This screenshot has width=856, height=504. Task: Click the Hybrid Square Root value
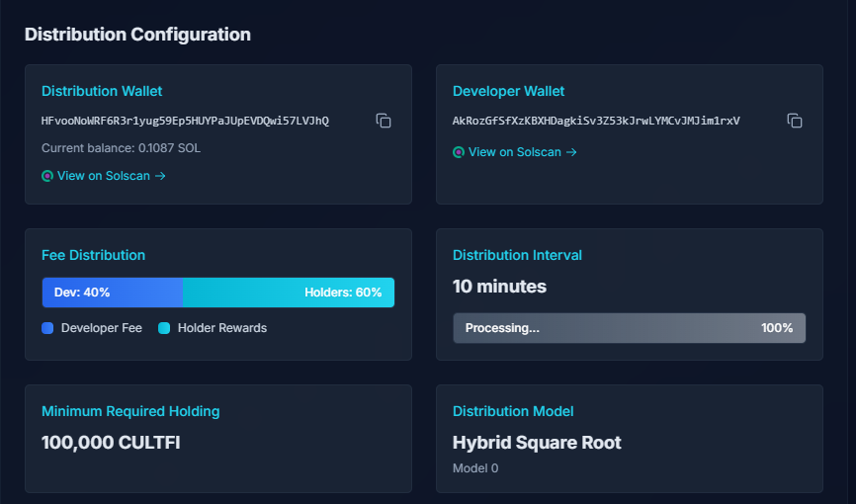(537, 443)
